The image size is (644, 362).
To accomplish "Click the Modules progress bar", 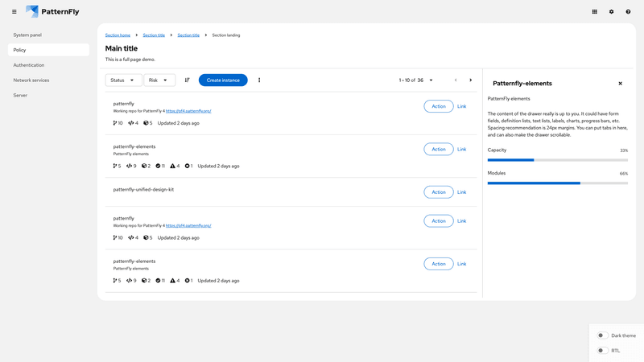I will tap(558, 183).
